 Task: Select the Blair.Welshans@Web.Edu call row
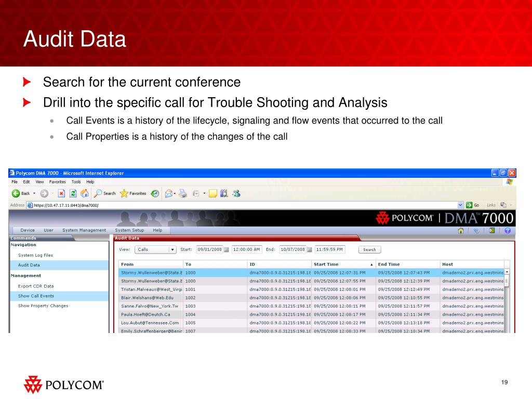pyautogui.click(x=312, y=298)
